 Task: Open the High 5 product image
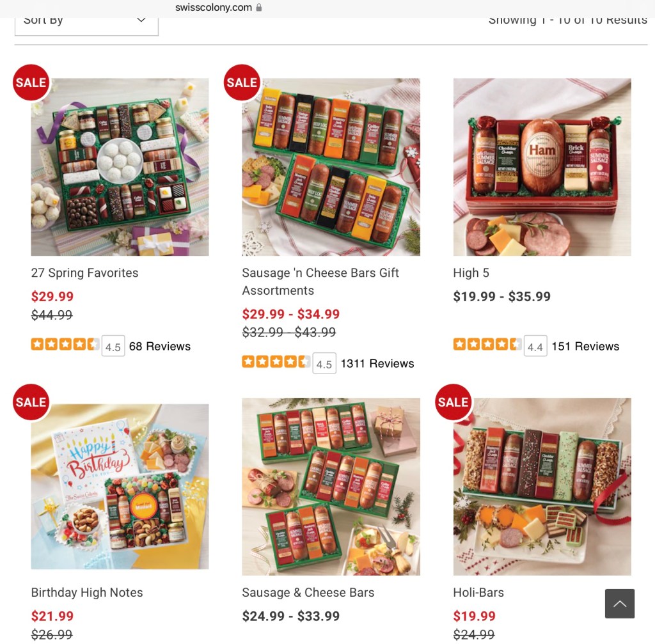(x=542, y=167)
